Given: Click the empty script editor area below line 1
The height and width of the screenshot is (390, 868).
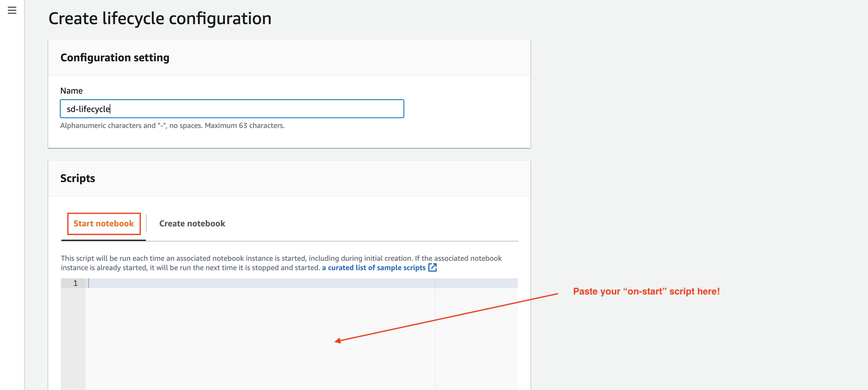Looking at the screenshot, I should [236, 337].
